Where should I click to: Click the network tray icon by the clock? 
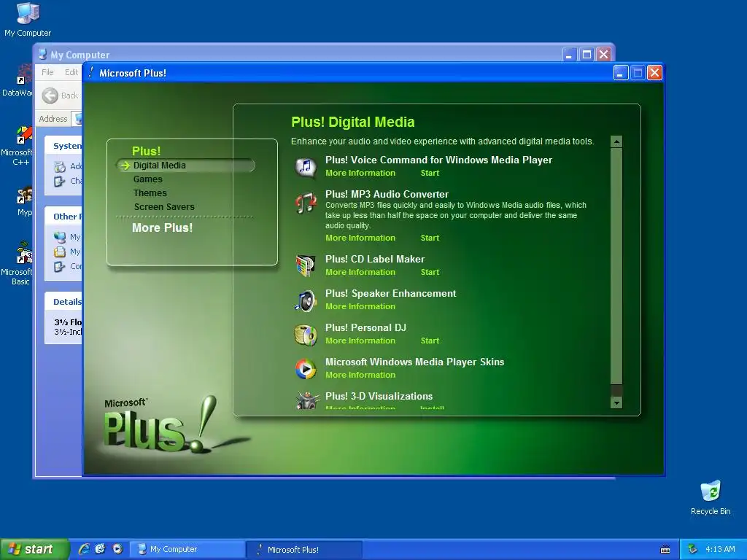tap(692, 549)
